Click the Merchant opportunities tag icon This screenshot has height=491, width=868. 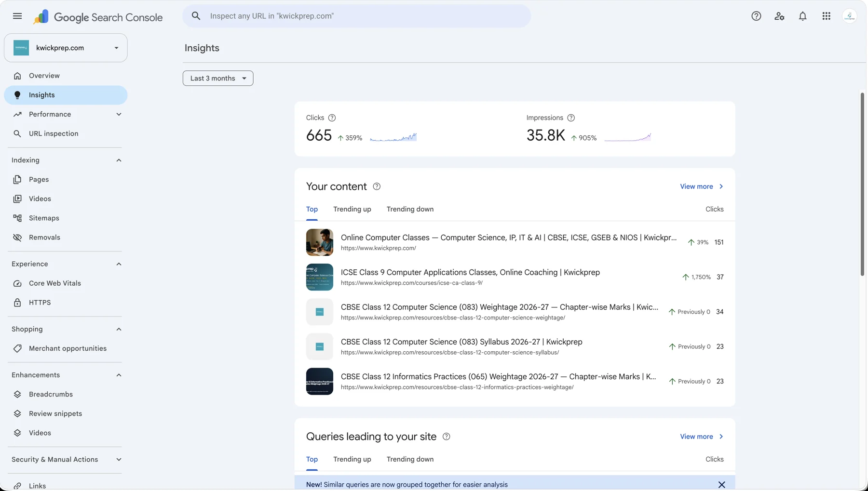[x=17, y=348]
